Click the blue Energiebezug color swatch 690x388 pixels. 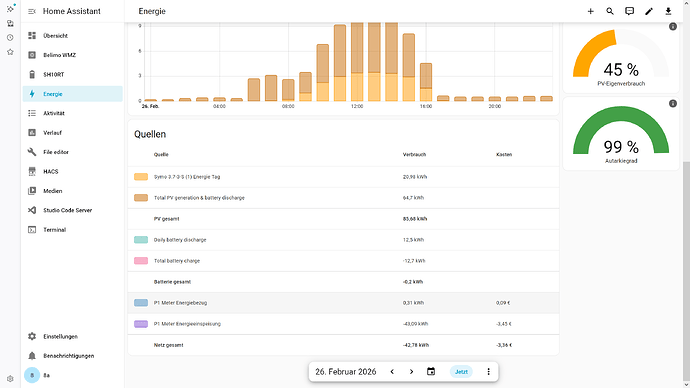(x=141, y=303)
